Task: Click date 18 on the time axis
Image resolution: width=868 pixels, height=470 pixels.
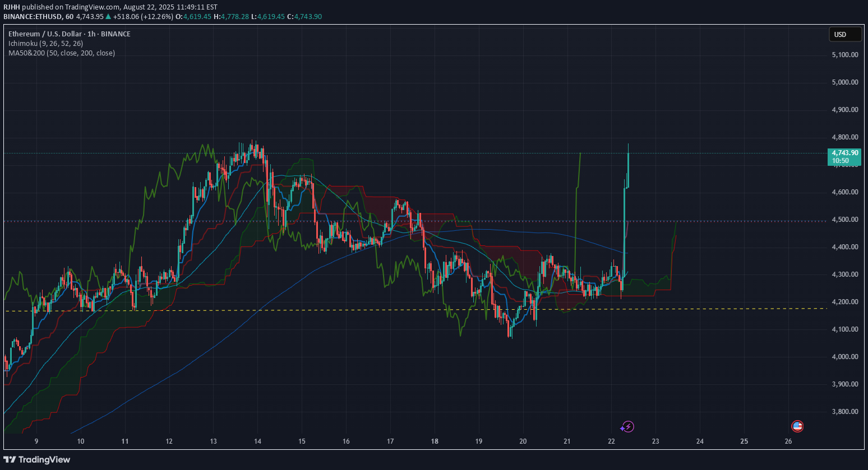Action: tap(435, 441)
